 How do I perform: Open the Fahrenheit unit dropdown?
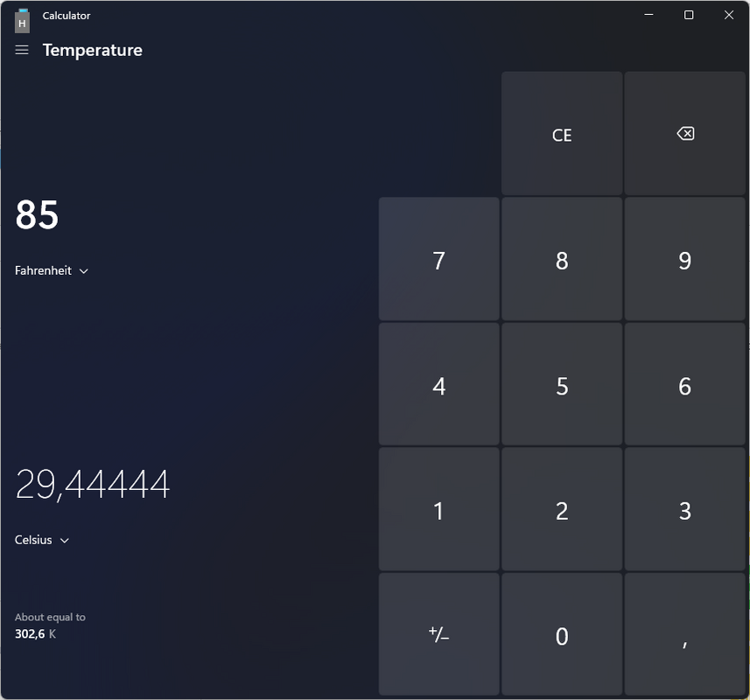(x=52, y=270)
